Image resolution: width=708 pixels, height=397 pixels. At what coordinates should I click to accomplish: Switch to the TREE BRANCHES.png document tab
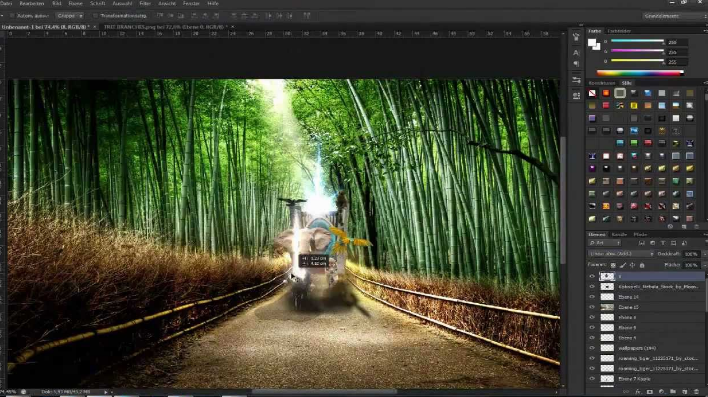(165, 27)
